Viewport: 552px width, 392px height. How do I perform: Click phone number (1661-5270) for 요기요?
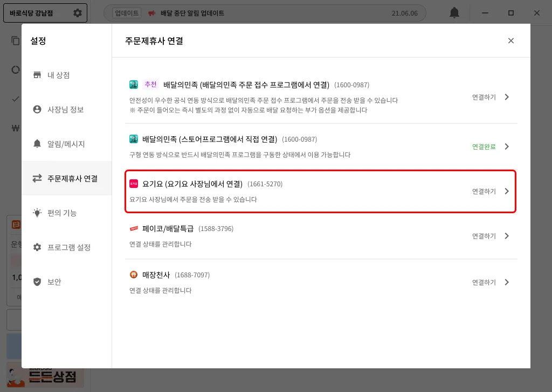coord(265,184)
